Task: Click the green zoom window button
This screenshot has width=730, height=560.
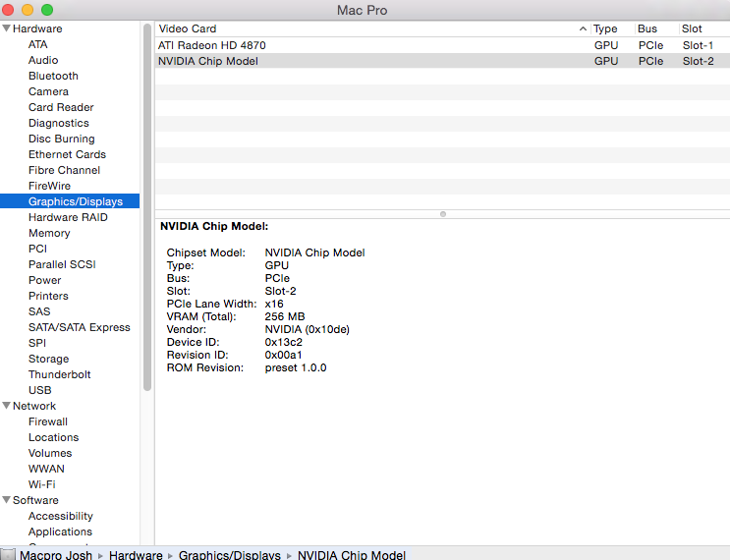Action: (x=47, y=10)
